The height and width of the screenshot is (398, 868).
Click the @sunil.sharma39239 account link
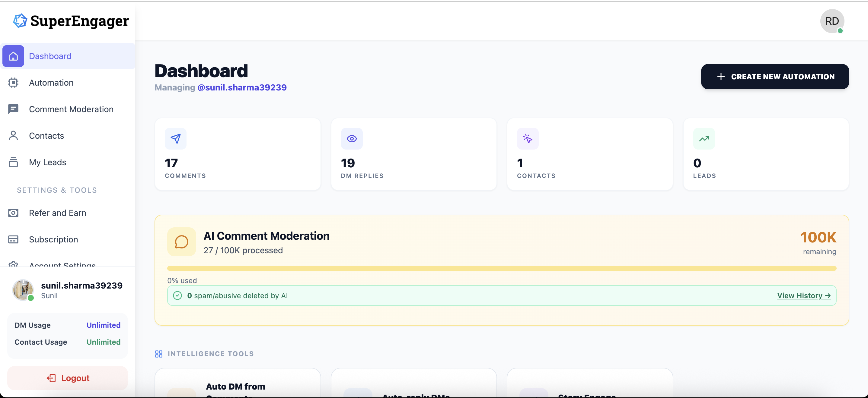coord(242,87)
